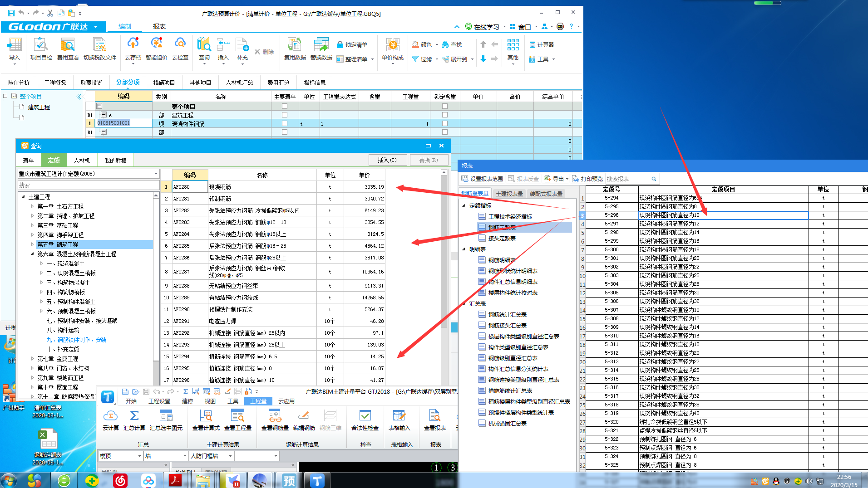The height and width of the screenshot is (488, 868).
Task: Toggle 锁定含量 checkbox for 整个项目 row
Action: (445, 106)
